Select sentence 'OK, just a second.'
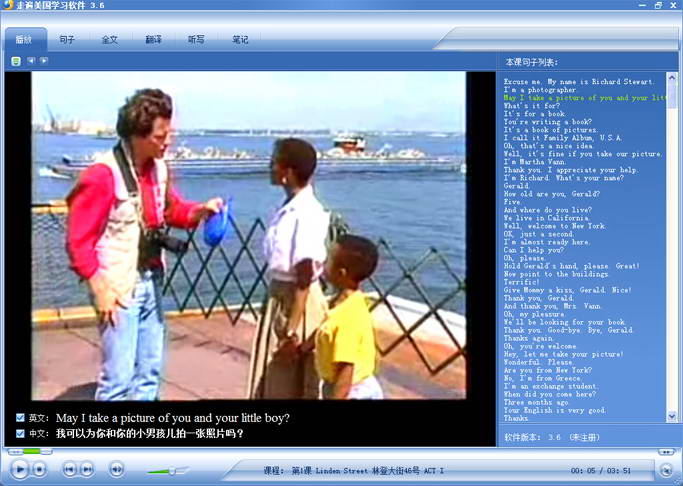This screenshot has height=486, width=683. tap(538, 234)
